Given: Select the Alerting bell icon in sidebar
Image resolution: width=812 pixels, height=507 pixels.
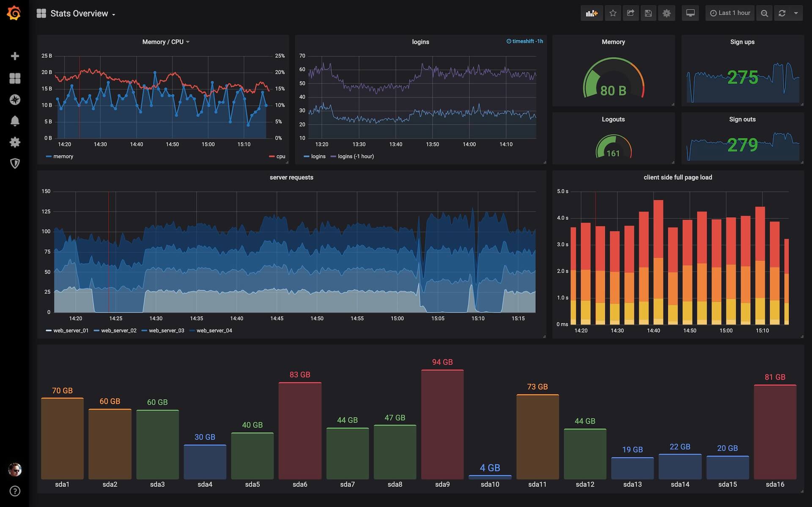Looking at the screenshot, I should (15, 121).
